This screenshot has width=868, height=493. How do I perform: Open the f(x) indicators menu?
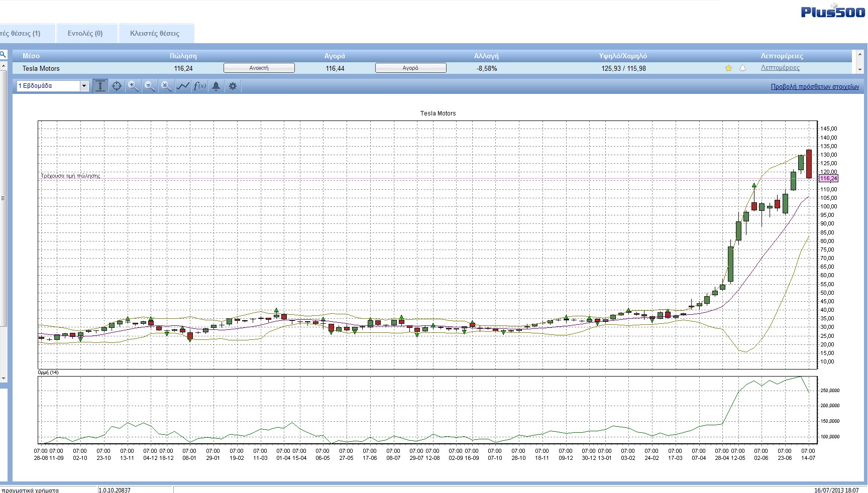click(x=200, y=86)
